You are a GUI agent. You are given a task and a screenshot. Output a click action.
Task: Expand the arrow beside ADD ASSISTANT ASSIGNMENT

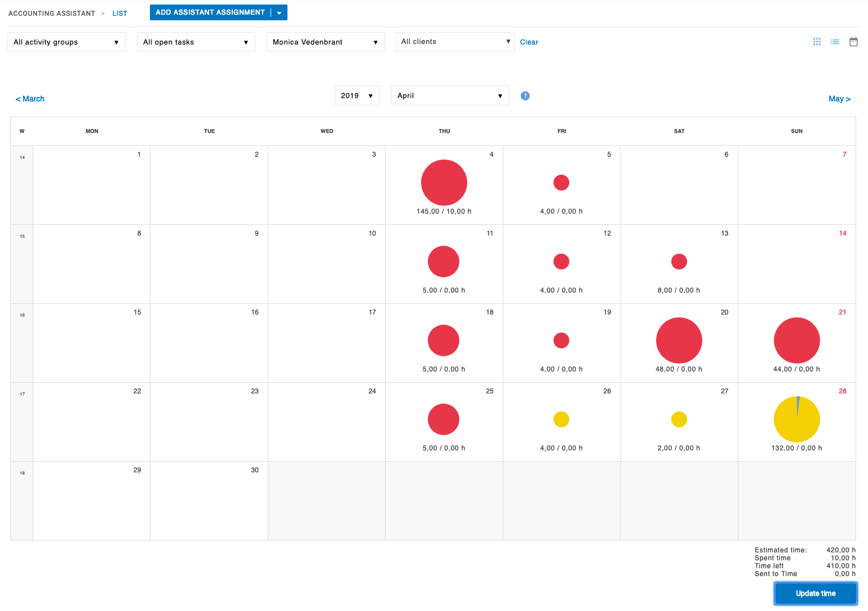(280, 12)
